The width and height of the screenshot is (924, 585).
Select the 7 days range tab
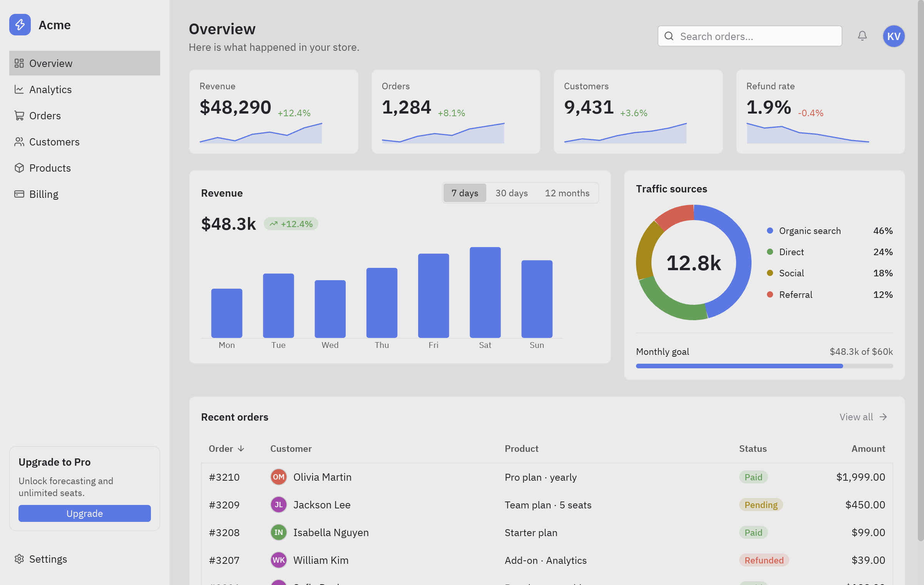tap(465, 193)
